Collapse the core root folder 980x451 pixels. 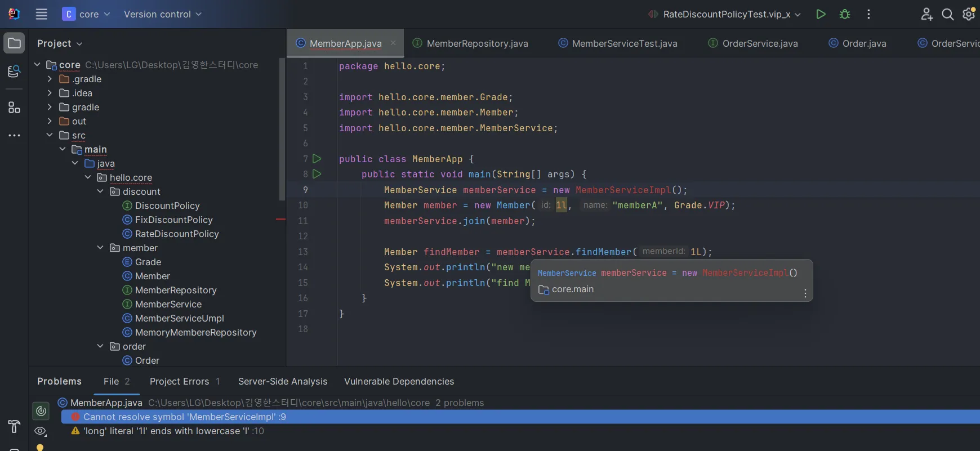(37, 65)
